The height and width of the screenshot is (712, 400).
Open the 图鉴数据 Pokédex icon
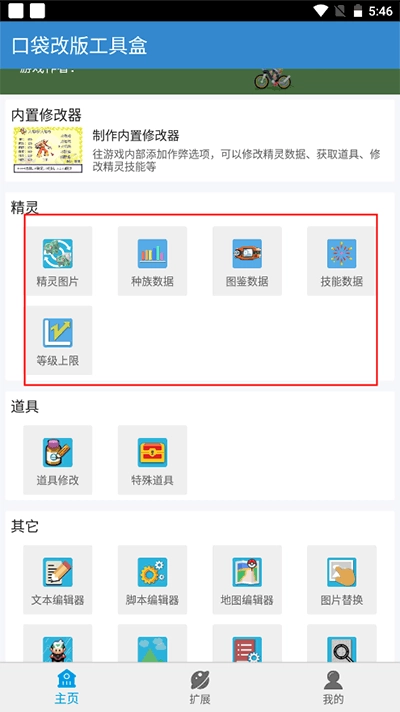tap(247, 261)
